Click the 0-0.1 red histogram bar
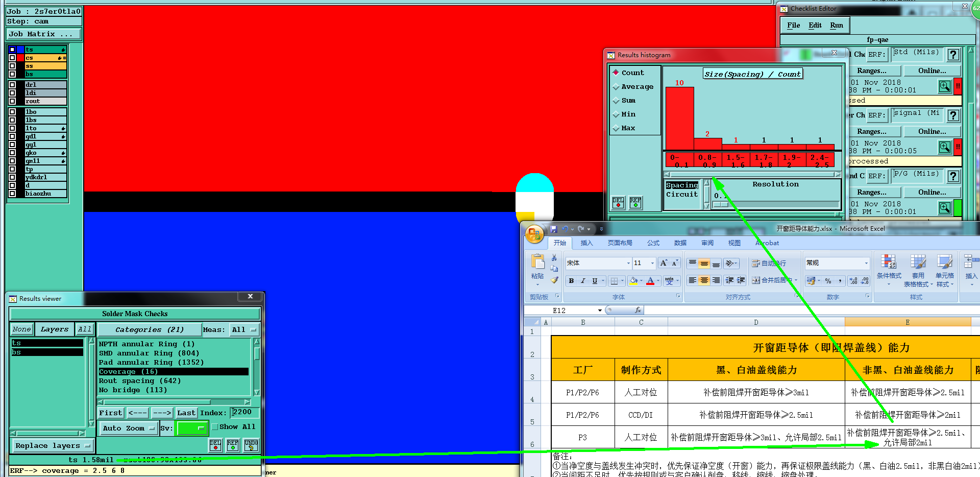This screenshot has width=980, height=477. [679, 118]
